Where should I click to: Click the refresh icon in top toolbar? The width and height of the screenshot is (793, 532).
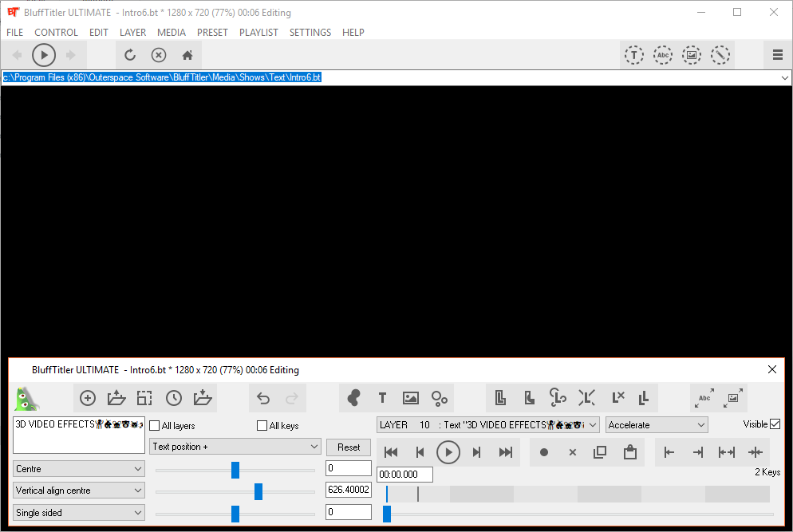(130, 54)
